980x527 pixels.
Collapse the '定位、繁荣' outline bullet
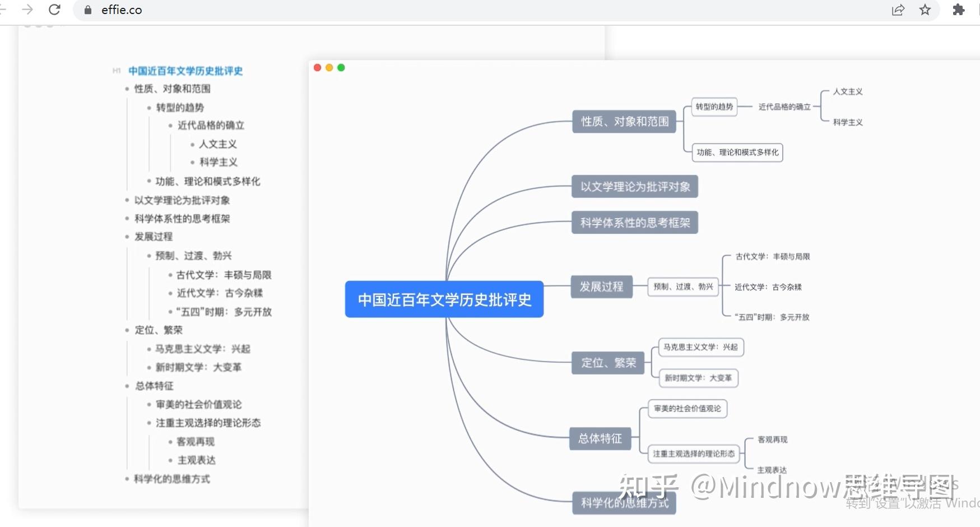click(x=128, y=330)
